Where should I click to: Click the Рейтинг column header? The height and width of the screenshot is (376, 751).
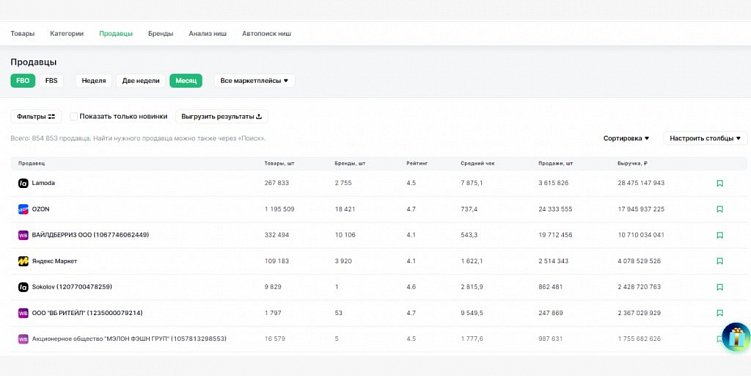[417, 163]
